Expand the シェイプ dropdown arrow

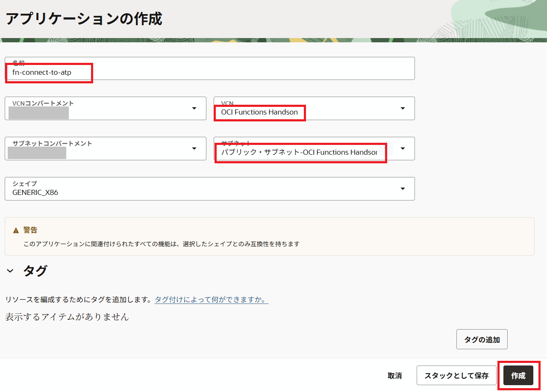[x=403, y=189]
